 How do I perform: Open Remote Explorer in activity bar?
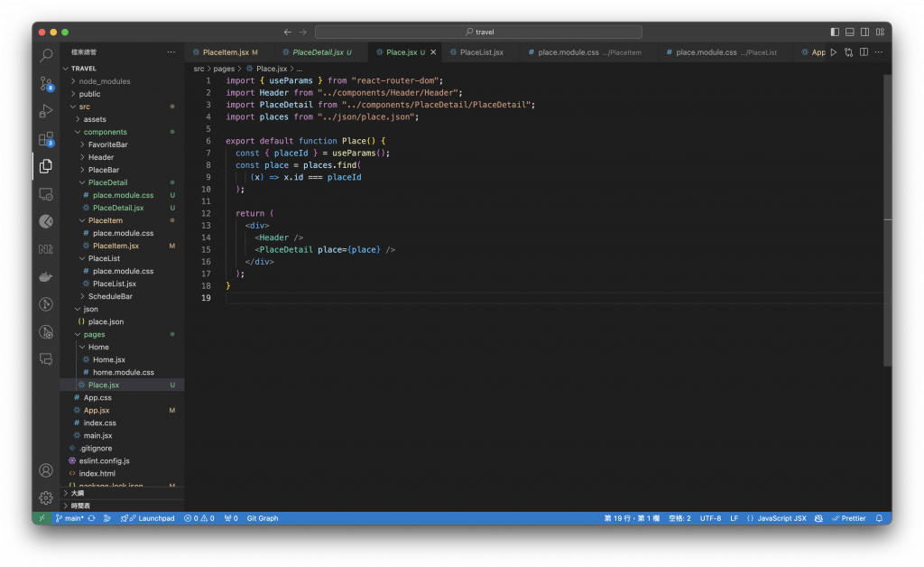(46, 194)
